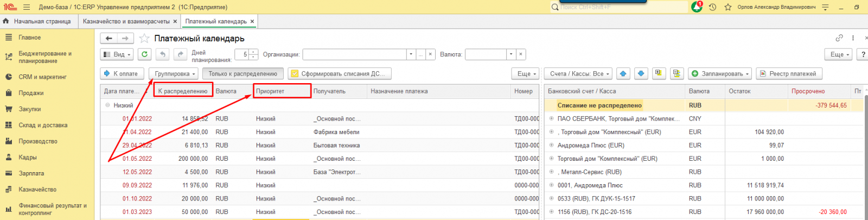Screen dimensions: 868x220
Task: Click the expand all groups icon
Action: click(659, 73)
